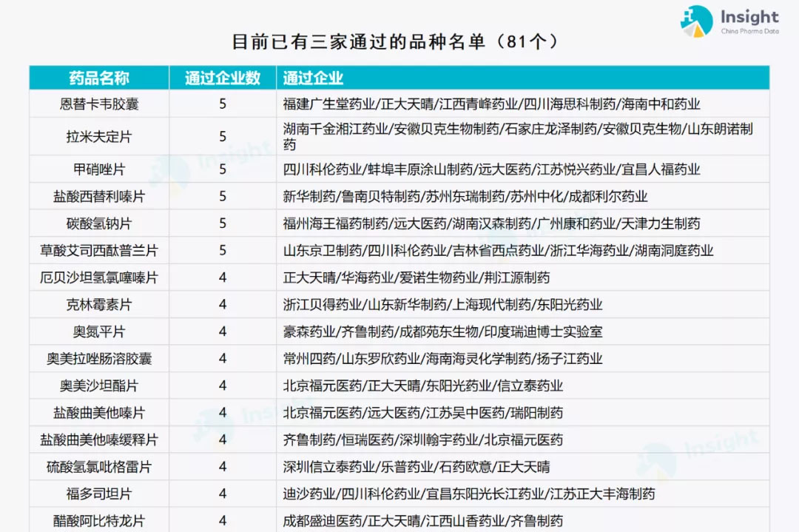Select the 奥美拉唑肠溶胶囊 drug name
The height and width of the screenshot is (532, 799).
(x=99, y=359)
